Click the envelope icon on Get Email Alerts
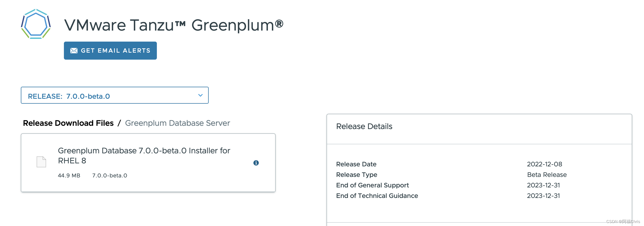The image size is (644, 226). tap(74, 50)
